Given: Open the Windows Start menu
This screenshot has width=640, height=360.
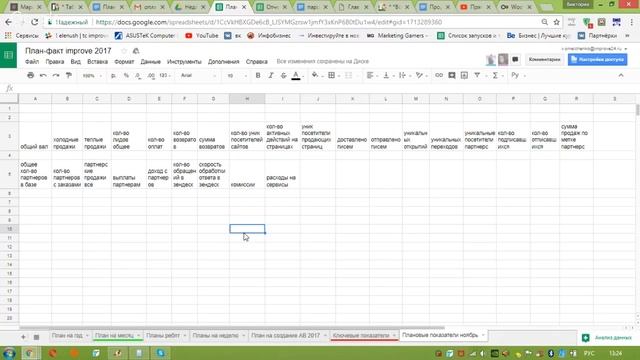Looking at the screenshot, I should (x=9, y=353).
